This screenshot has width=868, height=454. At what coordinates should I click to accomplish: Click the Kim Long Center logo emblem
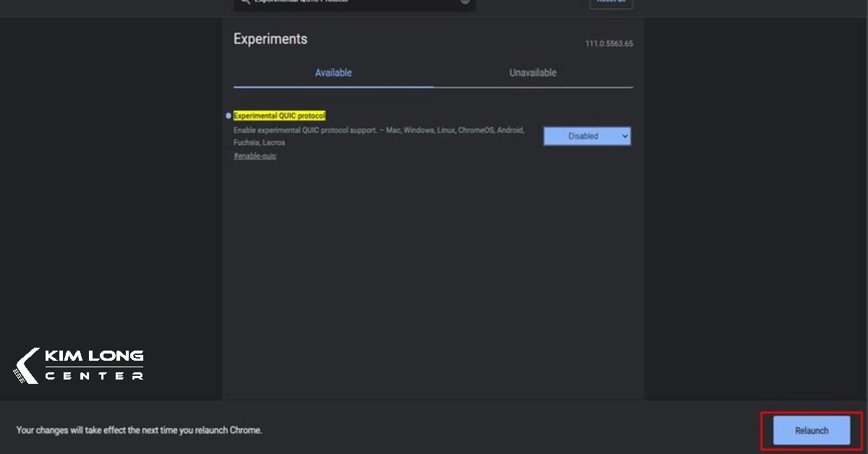[x=27, y=366]
